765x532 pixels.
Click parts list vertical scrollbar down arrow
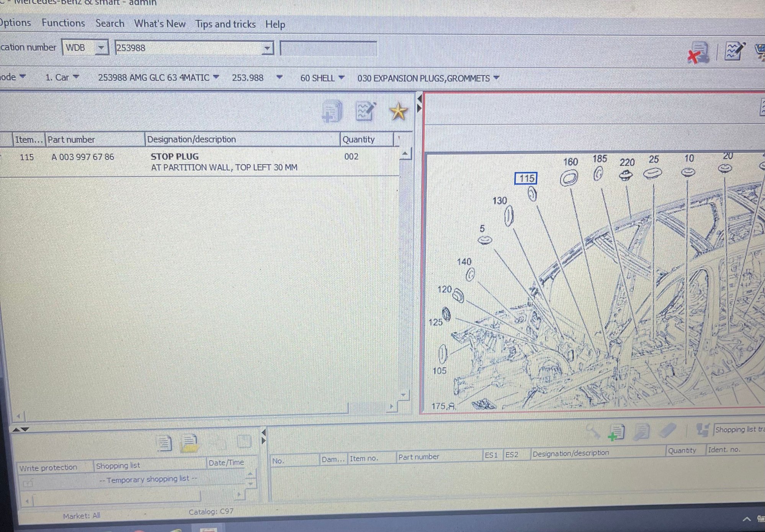tap(403, 394)
